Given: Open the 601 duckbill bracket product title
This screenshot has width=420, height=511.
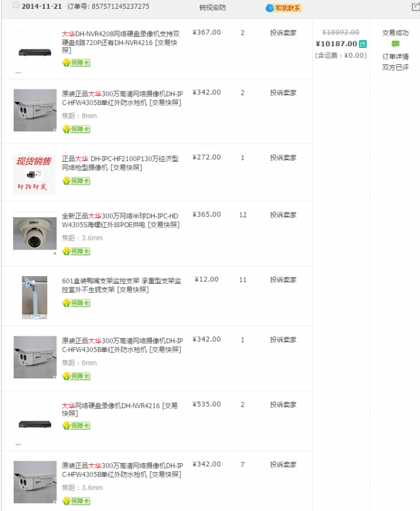Looking at the screenshot, I should pyautogui.click(x=121, y=285).
